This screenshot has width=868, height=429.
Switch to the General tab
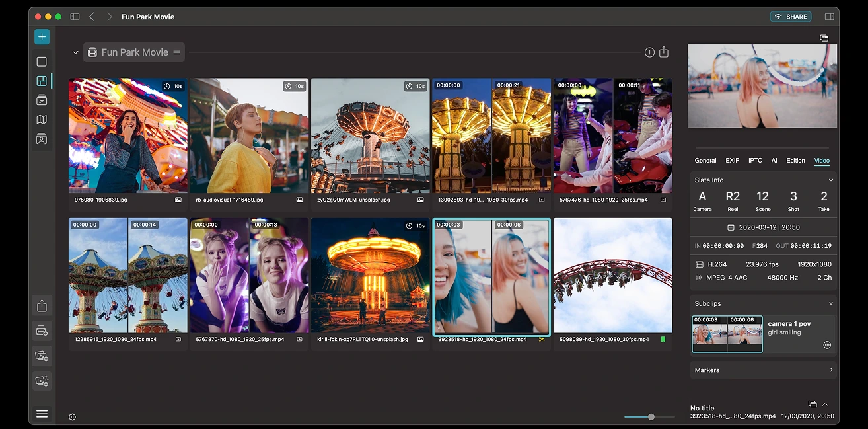(705, 161)
